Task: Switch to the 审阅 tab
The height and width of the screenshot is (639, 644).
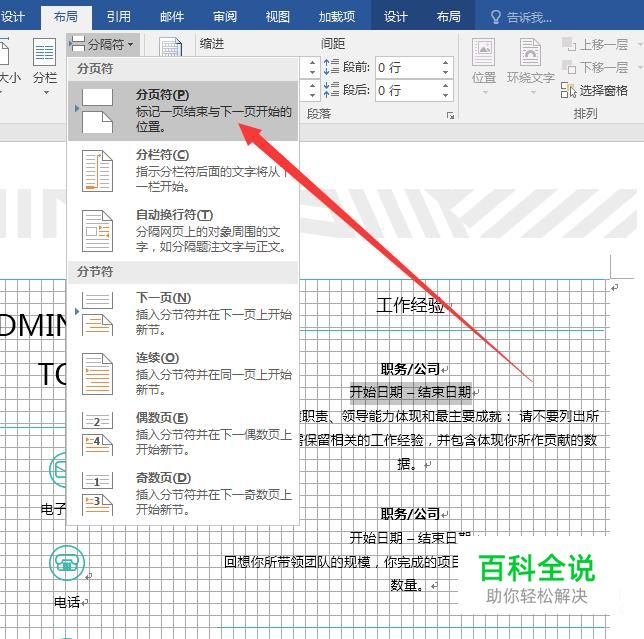Action: [x=225, y=16]
